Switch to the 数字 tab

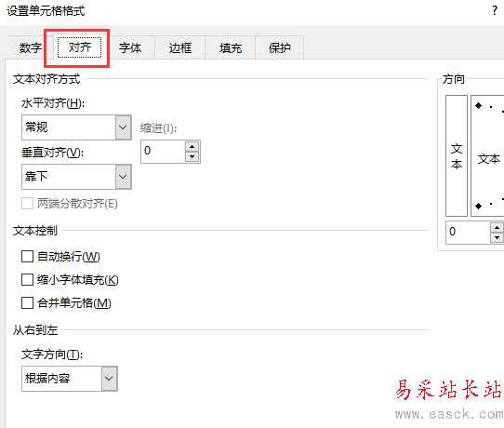click(30, 47)
